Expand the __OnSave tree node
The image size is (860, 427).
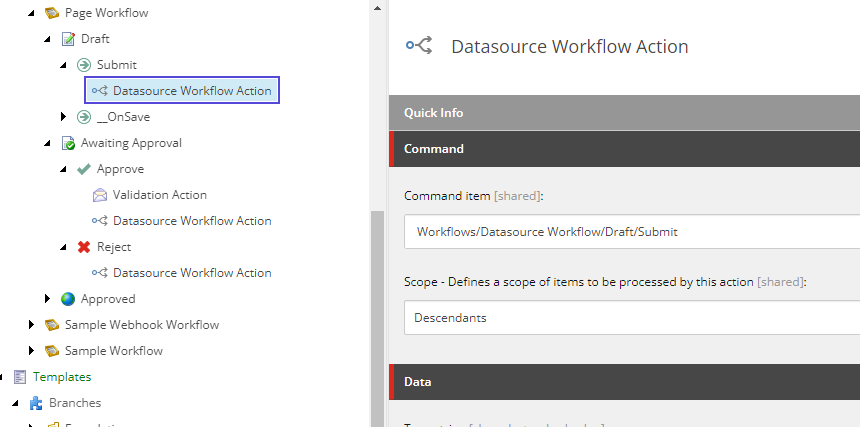[64, 117]
